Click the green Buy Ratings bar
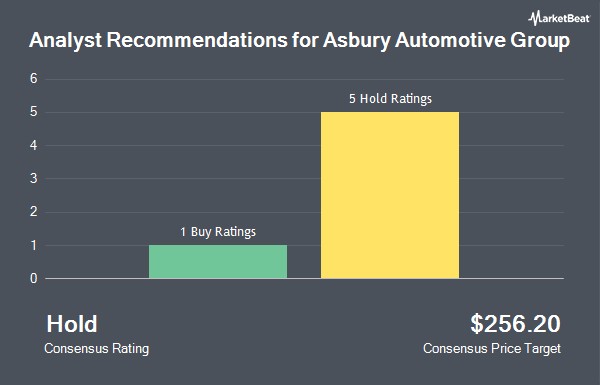Image resolution: width=600 pixels, height=385 pixels. [218, 261]
